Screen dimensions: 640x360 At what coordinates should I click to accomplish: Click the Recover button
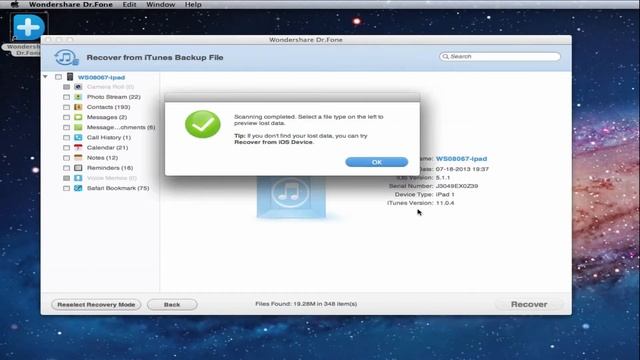pyautogui.click(x=529, y=304)
